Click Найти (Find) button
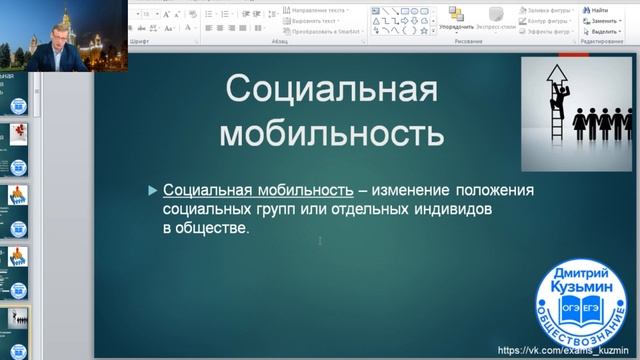 (x=596, y=10)
